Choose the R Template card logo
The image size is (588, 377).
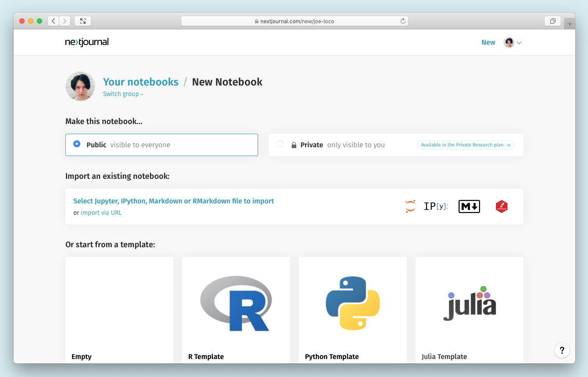(x=236, y=303)
